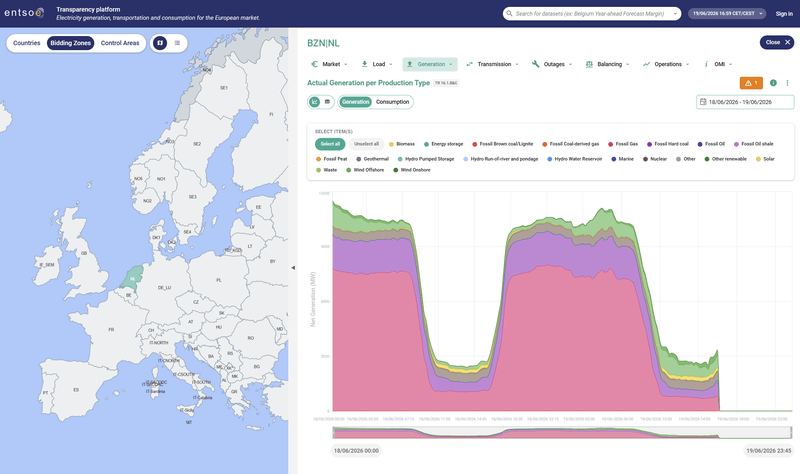Toggle Fossil Gas series in legend
The width and height of the screenshot is (800, 474).
[x=622, y=144]
